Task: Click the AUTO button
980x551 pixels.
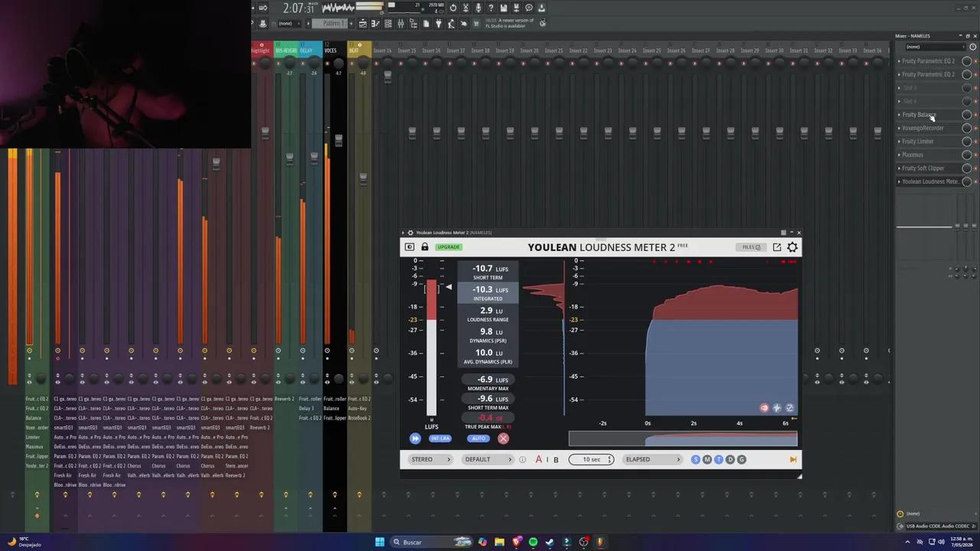Action: [x=479, y=439]
